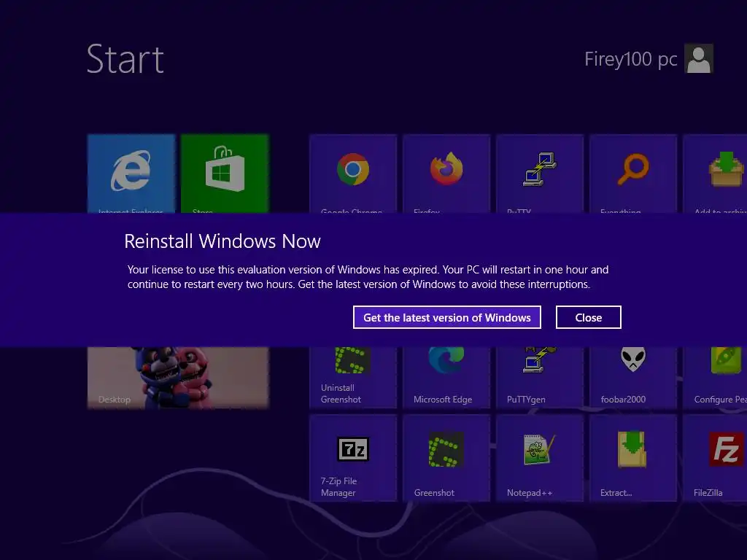Select the Uninstall Greenshot tile
The height and width of the screenshot is (560, 747).
353,378
